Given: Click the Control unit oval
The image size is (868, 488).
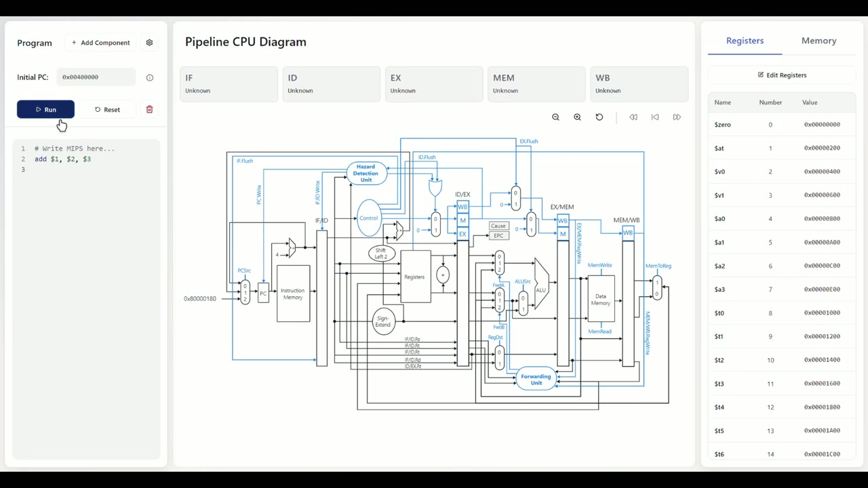Looking at the screenshot, I should [369, 218].
